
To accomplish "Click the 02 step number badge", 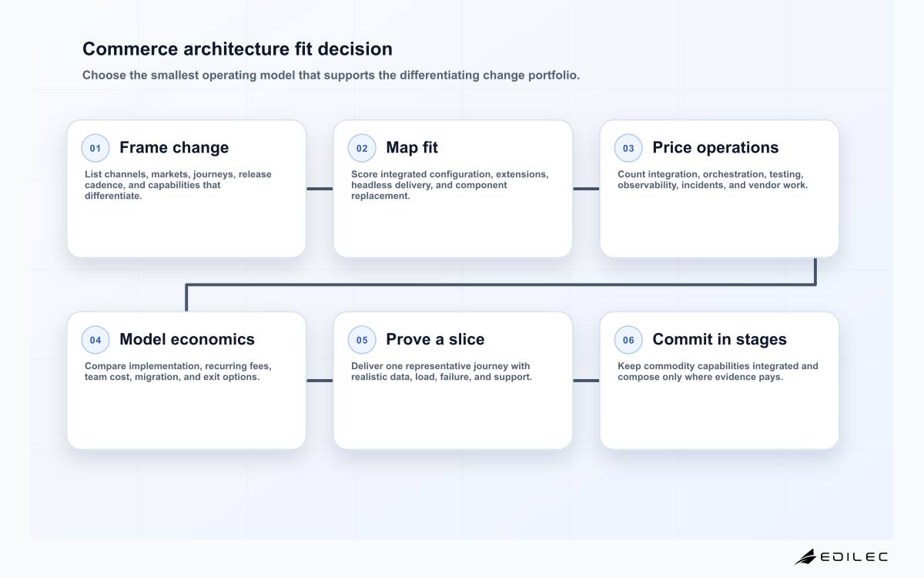I will [362, 148].
